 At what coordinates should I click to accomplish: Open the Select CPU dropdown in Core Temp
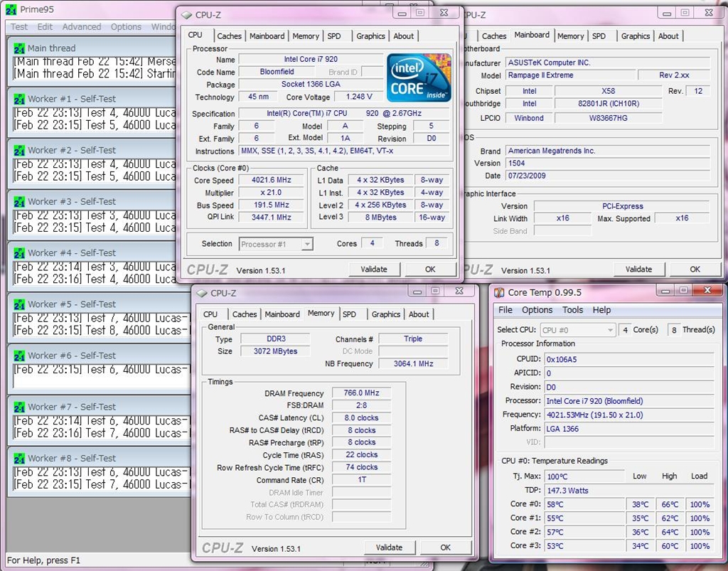click(x=610, y=330)
